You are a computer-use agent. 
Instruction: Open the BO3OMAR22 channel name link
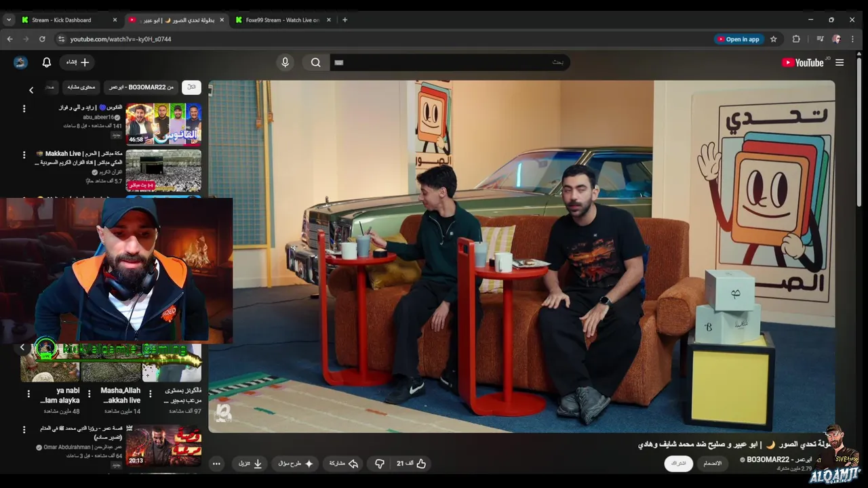click(x=779, y=460)
